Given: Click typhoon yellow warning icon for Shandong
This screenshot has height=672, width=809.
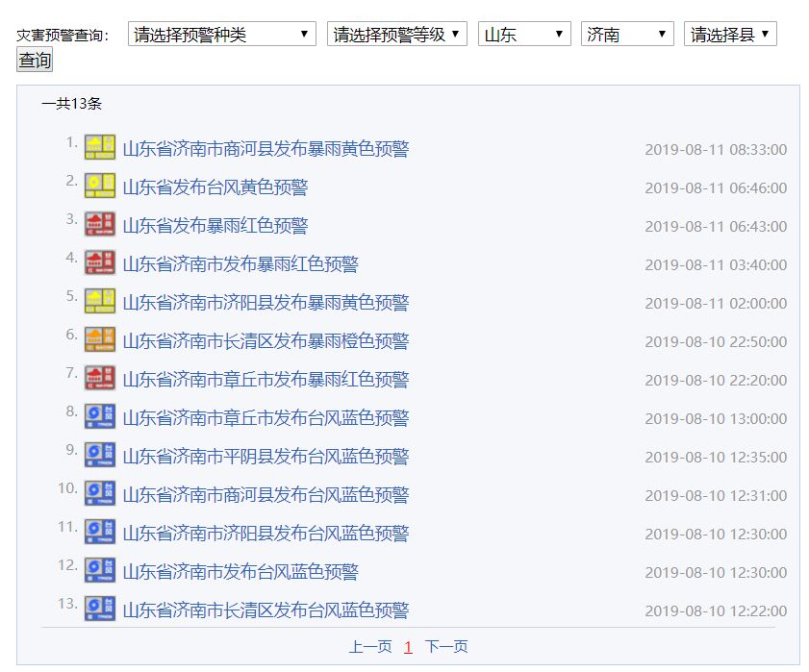Looking at the screenshot, I should pos(100,186).
